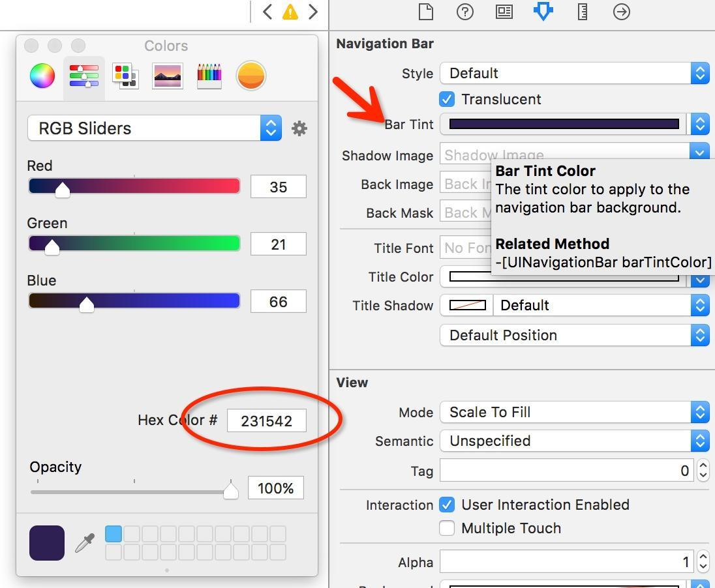
Task: Switch to the color palettes picker
Action: (125, 76)
